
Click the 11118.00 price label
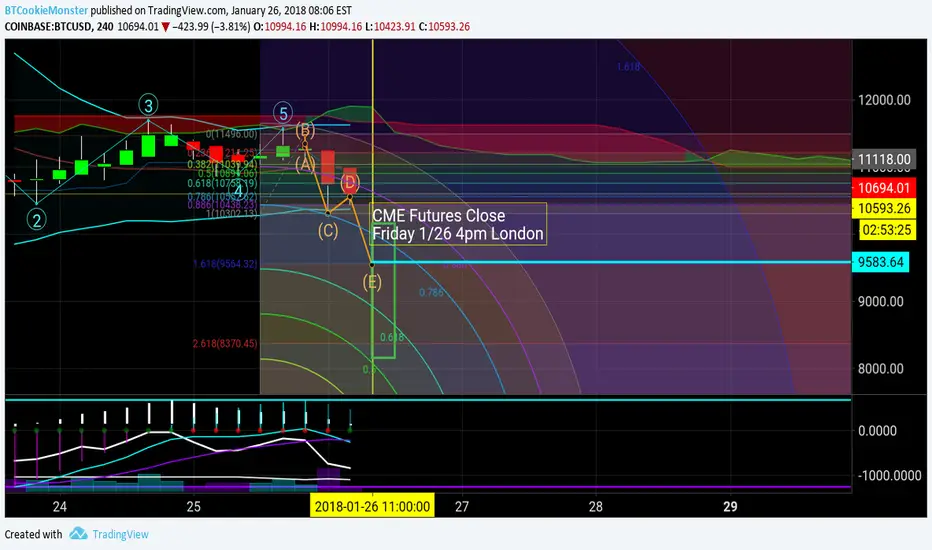(884, 159)
